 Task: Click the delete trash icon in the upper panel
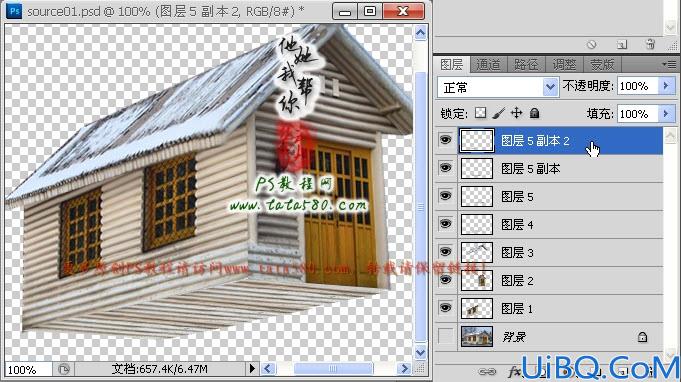click(650, 44)
